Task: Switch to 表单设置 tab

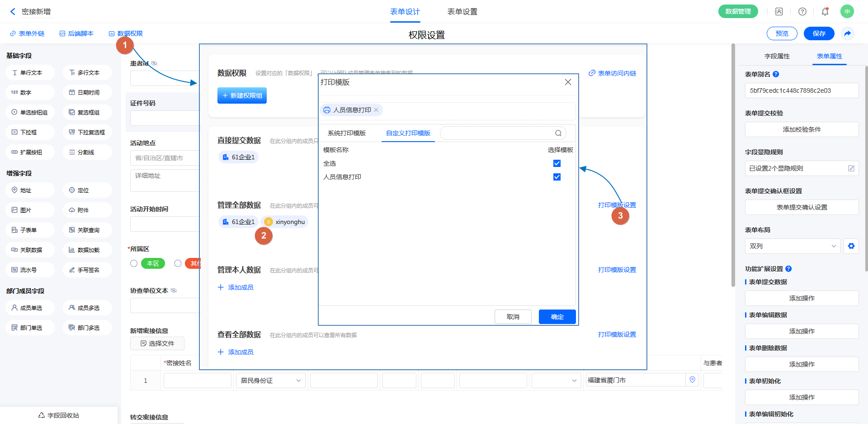Action: click(x=462, y=12)
